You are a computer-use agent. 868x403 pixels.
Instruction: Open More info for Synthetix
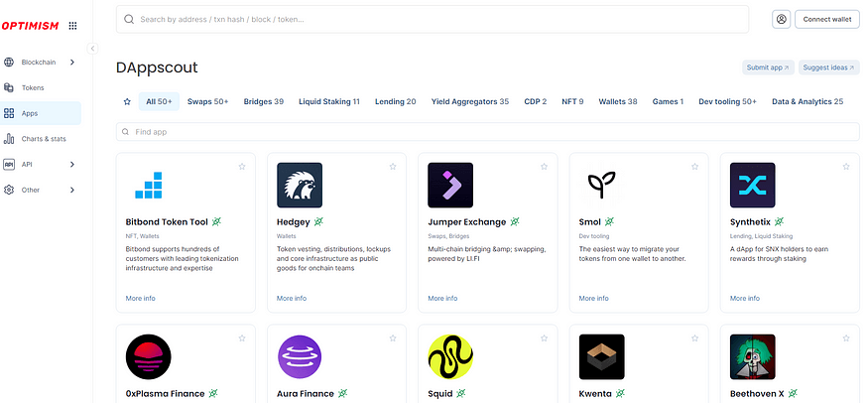(745, 299)
